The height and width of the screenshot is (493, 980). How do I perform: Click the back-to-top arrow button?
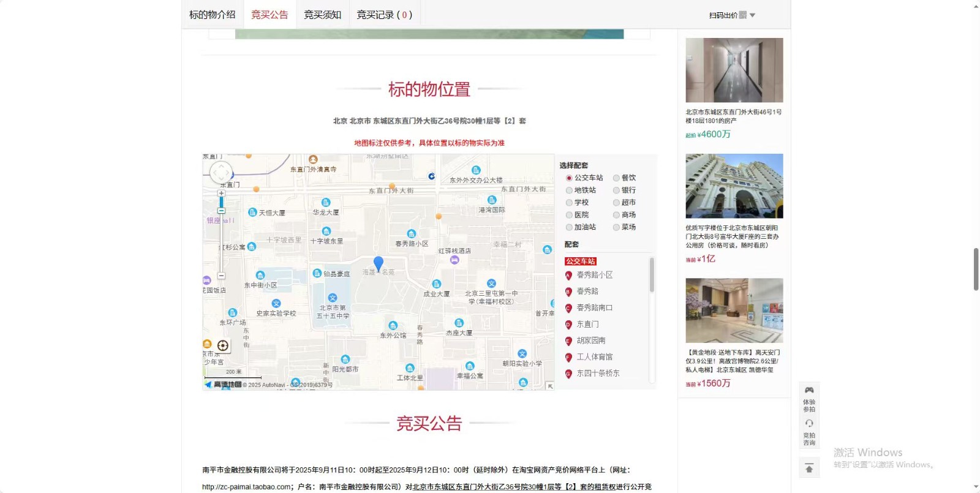pos(809,469)
